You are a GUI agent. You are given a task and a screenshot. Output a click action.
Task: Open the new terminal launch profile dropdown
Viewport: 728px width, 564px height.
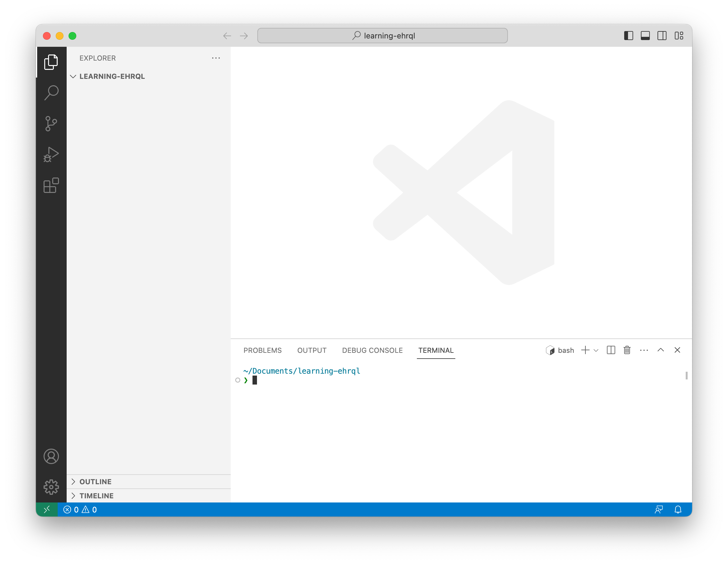596,350
